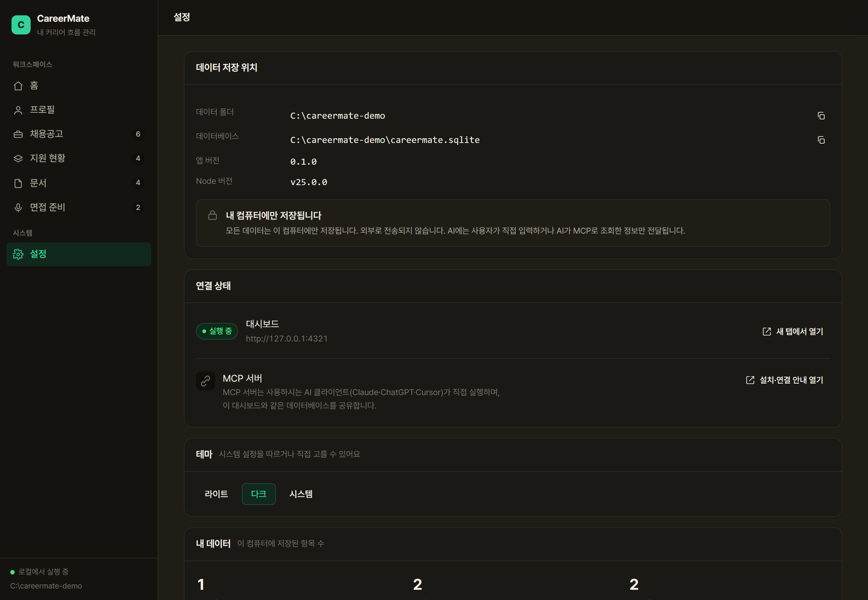The image size is (868, 600).
Task: Click the Node version v25.0.0 value
Action: pos(309,182)
